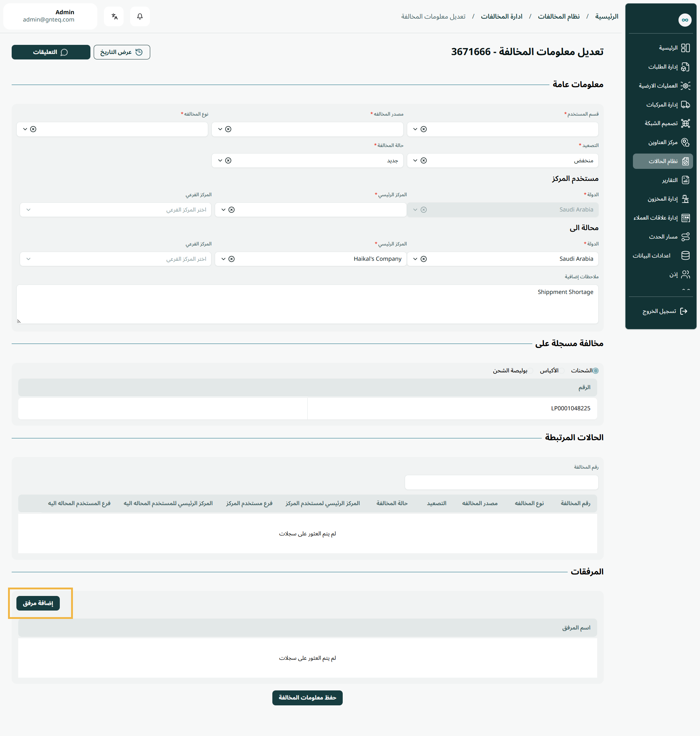Click the اسم المرفق column header
Viewport: 700px width, 736px height.
pos(576,628)
